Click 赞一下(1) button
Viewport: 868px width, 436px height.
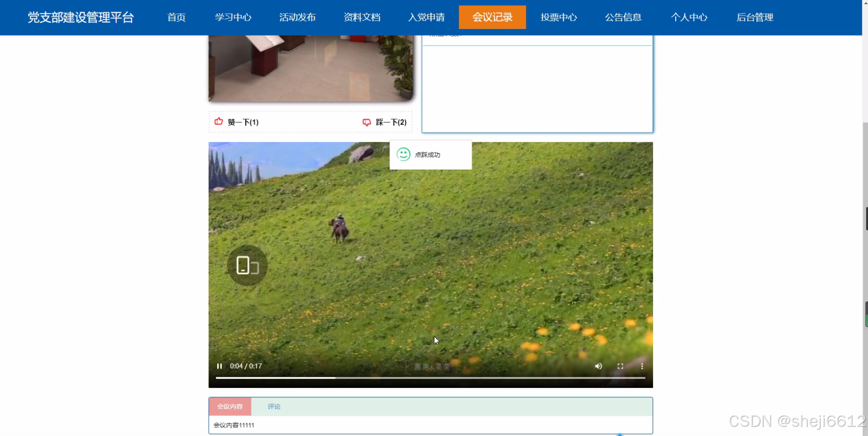237,122
